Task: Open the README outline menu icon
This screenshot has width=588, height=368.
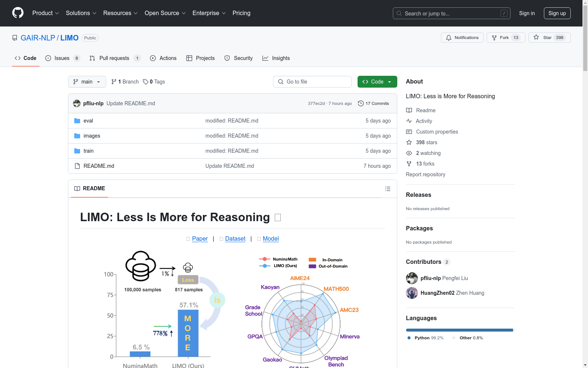Action: pos(388,189)
